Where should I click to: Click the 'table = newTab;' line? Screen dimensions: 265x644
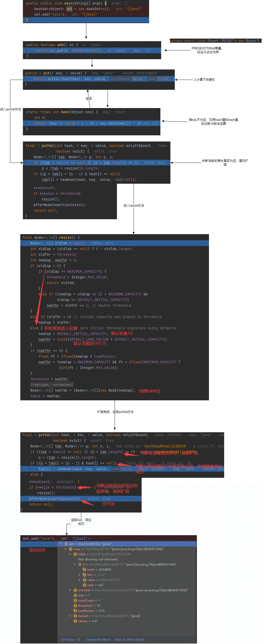coord(45,396)
